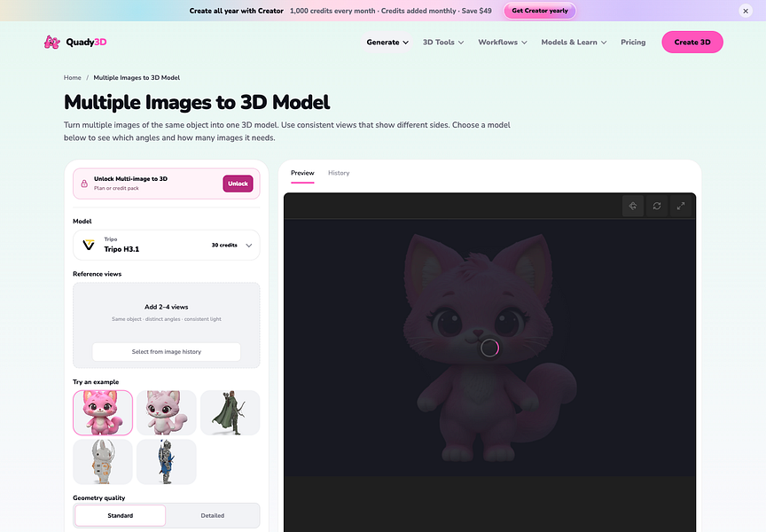Click the Tripo logo icon
The height and width of the screenshot is (532, 766).
click(x=89, y=245)
